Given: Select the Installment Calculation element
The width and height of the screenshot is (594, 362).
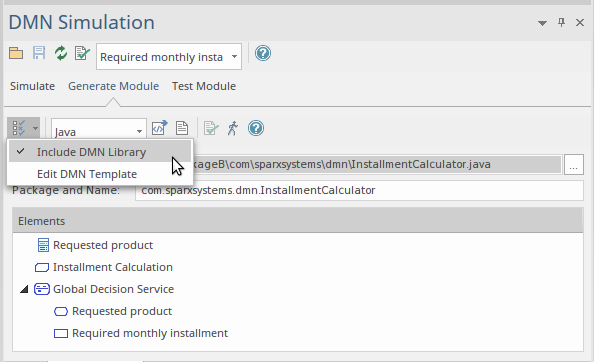Looking at the screenshot, I should click(113, 267).
